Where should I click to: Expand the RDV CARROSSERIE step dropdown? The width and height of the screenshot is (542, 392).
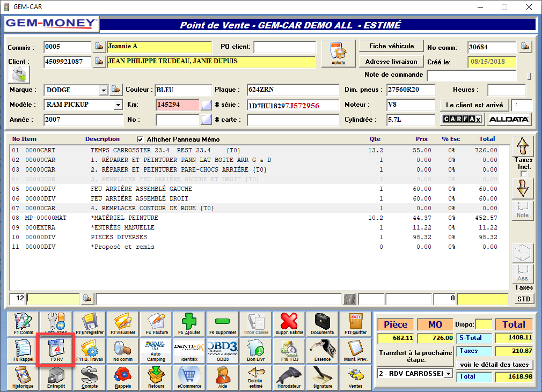448,374
